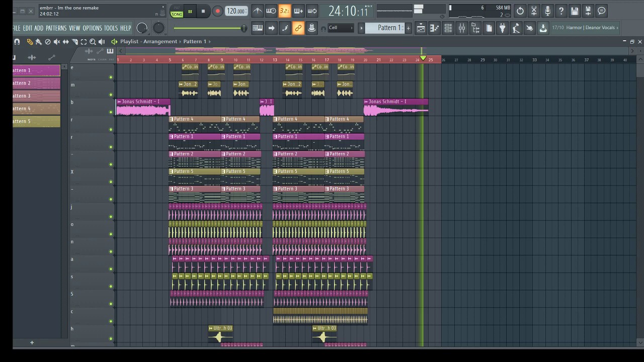Screen dimensions: 644x362
Task: Open the OPTIONS menu
Action: [x=93, y=28]
